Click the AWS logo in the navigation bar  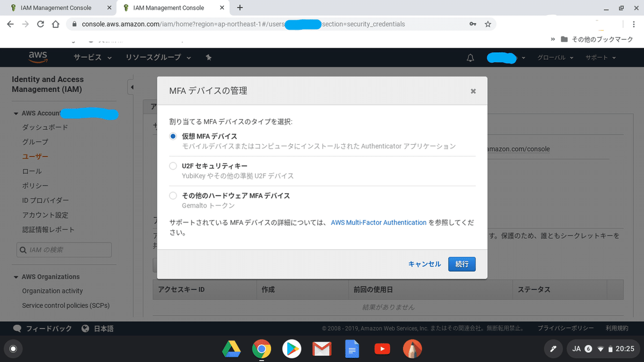[x=38, y=57]
